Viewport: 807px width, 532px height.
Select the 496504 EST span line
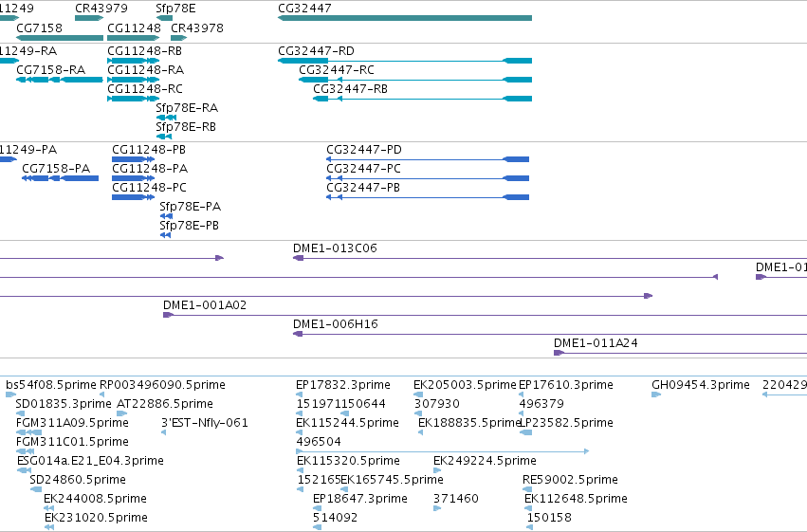[443, 451]
